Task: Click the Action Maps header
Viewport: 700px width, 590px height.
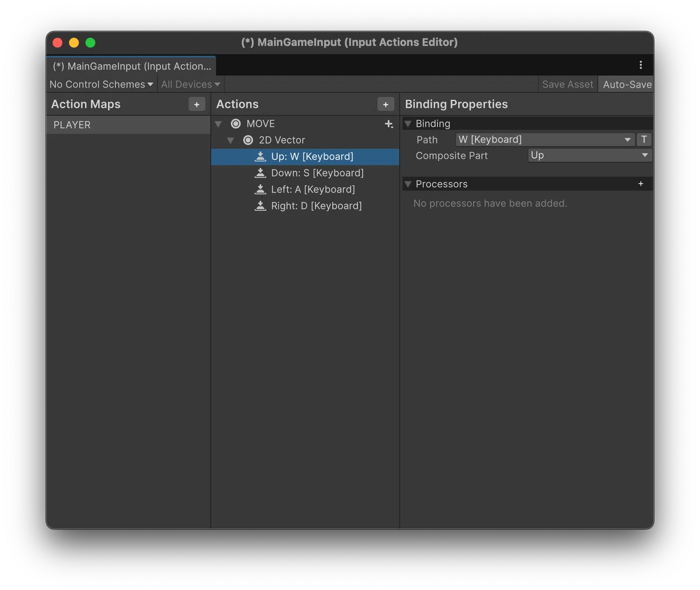Action: [86, 104]
